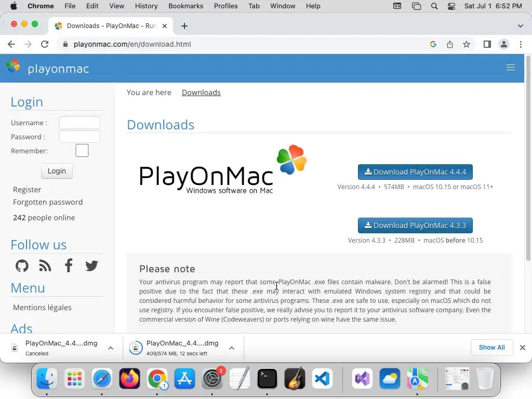Open Visual Studio Code from the Dock

pos(322,378)
